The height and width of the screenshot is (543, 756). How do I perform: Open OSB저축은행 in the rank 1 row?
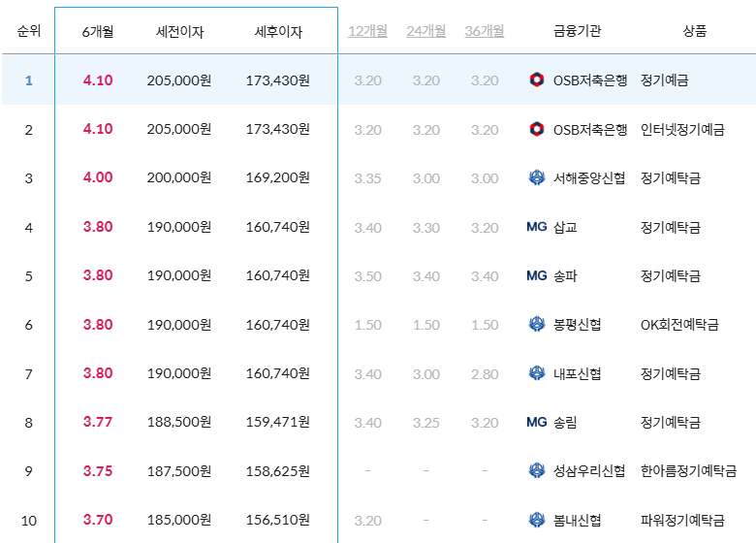pyautogui.click(x=590, y=80)
